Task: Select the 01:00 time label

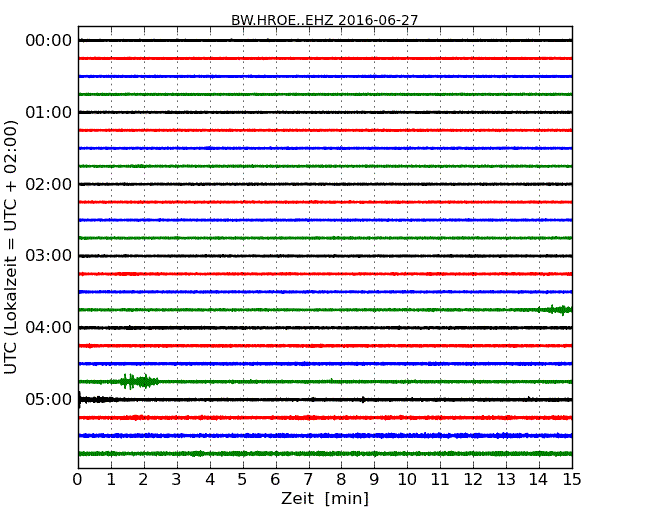Action: [x=49, y=112]
